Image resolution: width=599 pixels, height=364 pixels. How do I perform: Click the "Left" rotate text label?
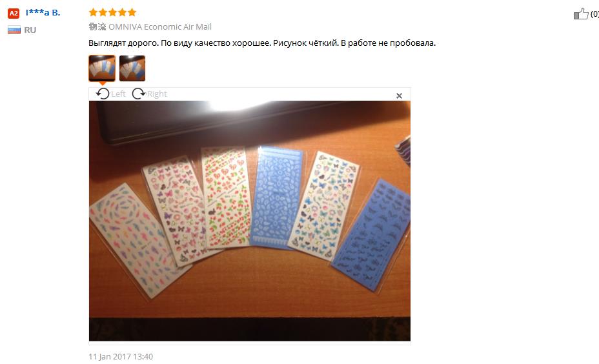tap(118, 94)
